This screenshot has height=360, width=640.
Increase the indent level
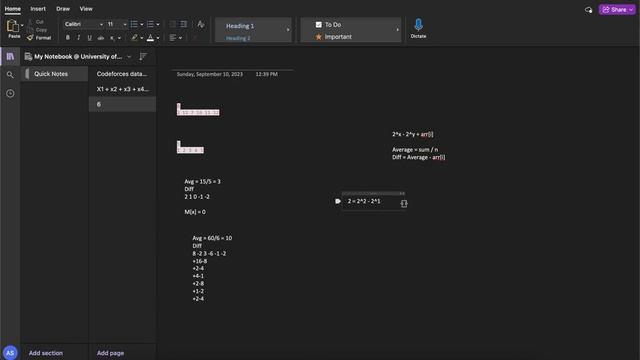tap(184, 24)
